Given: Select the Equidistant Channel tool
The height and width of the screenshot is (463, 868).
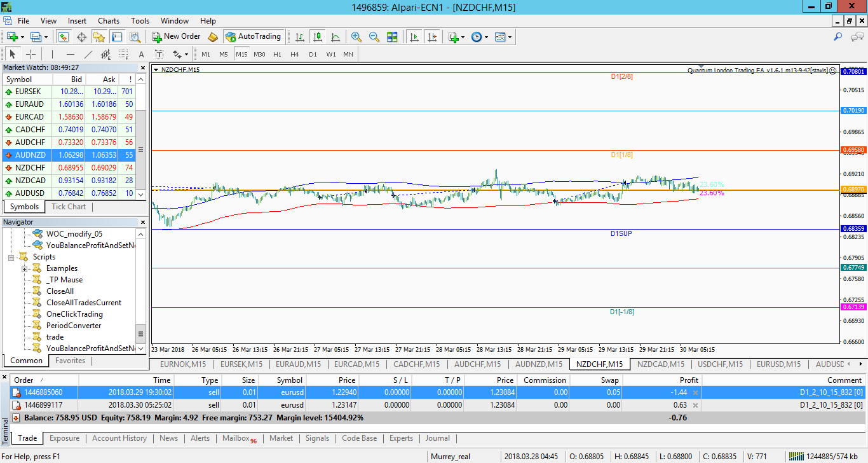Looking at the screenshot, I should [x=106, y=54].
